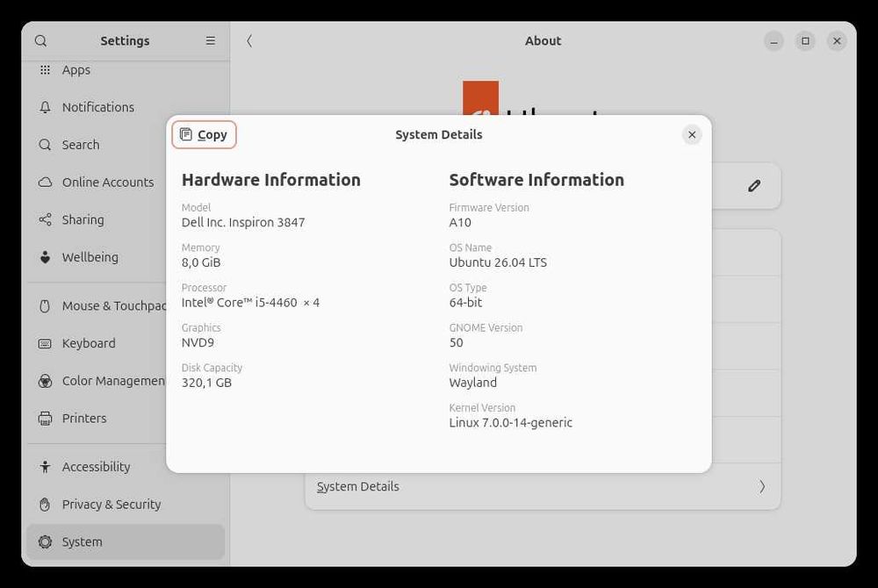Open the Notifications settings panel

pyautogui.click(x=126, y=107)
